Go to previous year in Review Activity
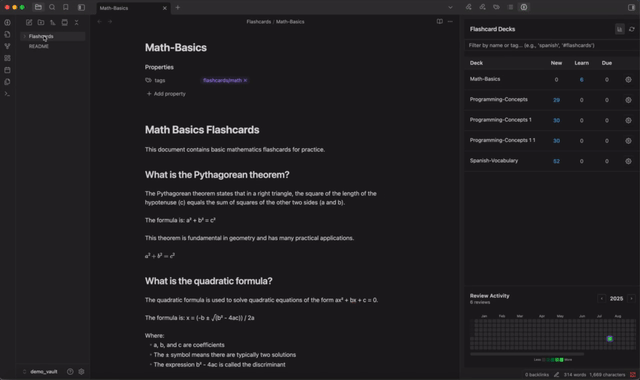 click(x=601, y=299)
